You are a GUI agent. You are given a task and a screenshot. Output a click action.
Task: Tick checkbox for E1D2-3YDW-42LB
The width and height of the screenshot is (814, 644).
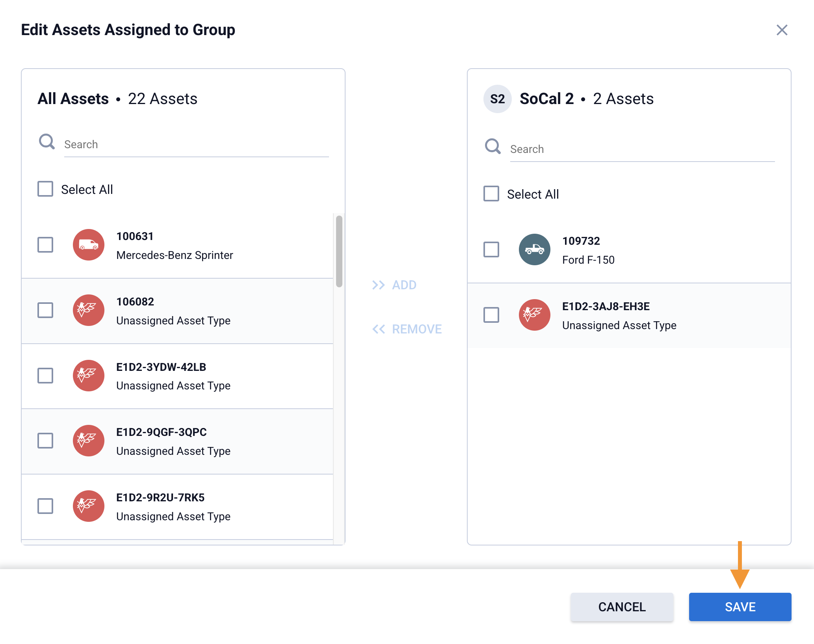[x=45, y=376]
